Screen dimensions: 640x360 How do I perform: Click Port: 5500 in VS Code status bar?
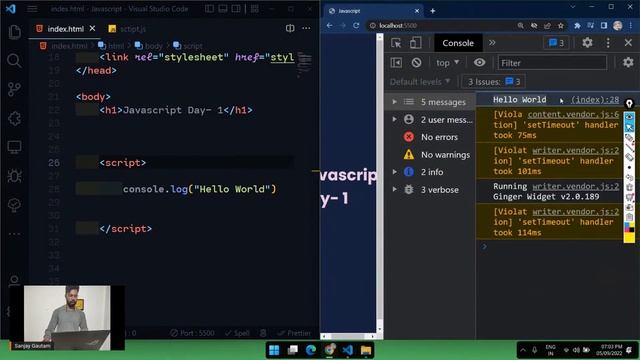192,333
